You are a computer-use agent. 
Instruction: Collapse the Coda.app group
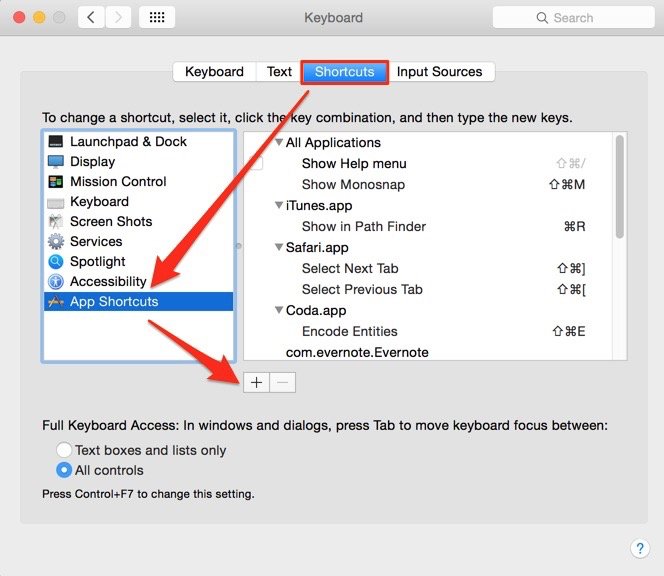[x=279, y=310]
